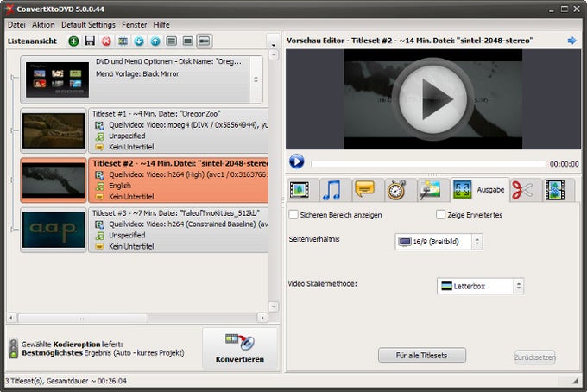Click the red remove item icon
This screenshot has width=587, height=392.
[x=106, y=41]
